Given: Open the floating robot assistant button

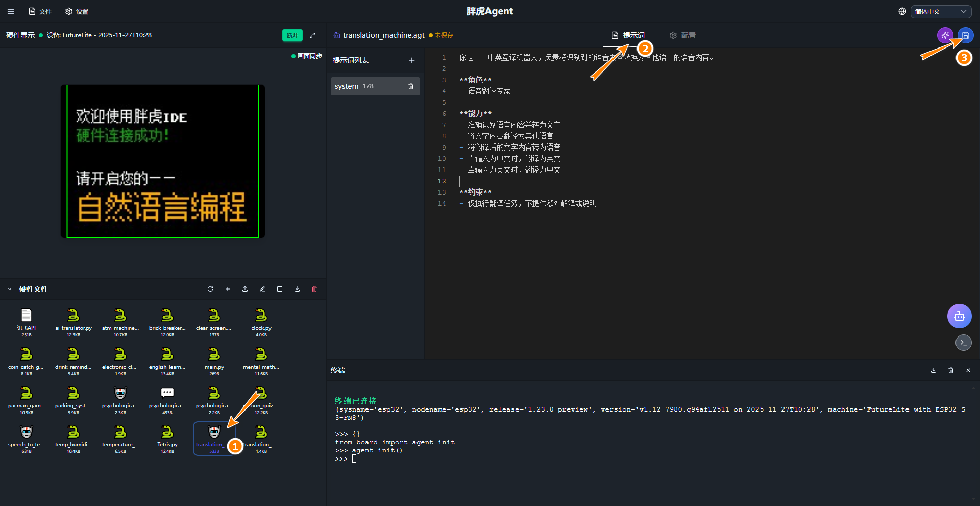Looking at the screenshot, I should pyautogui.click(x=959, y=316).
